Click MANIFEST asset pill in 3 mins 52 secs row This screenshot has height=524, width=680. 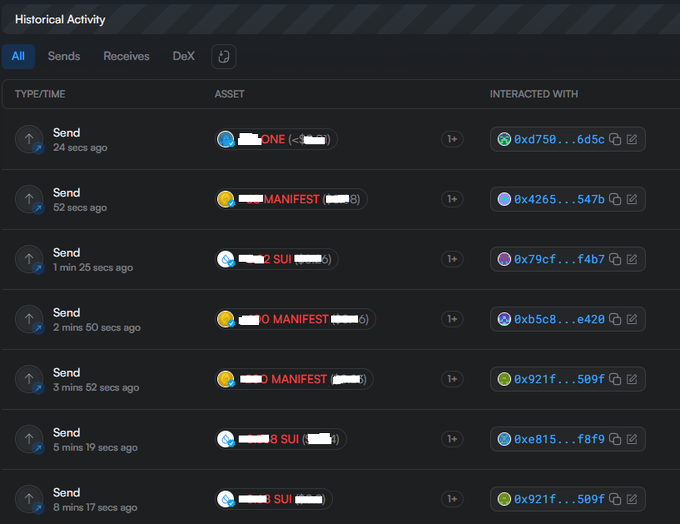click(294, 379)
